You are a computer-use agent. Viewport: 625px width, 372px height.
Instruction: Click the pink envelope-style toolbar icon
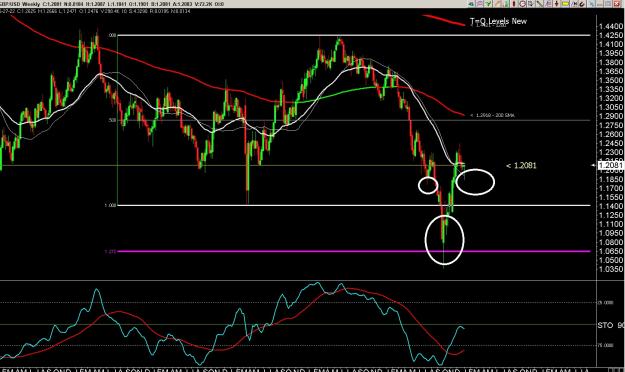pos(480,4)
